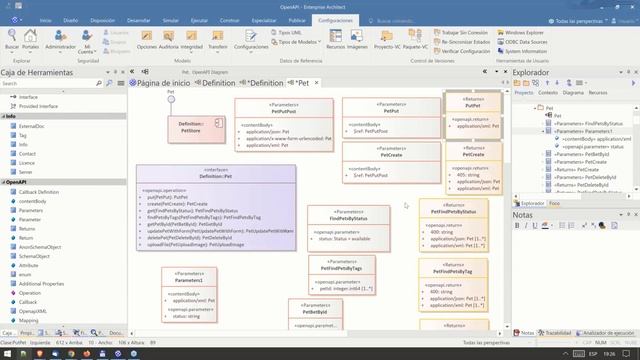Open the Página de inicio diagram tab

click(x=160, y=83)
